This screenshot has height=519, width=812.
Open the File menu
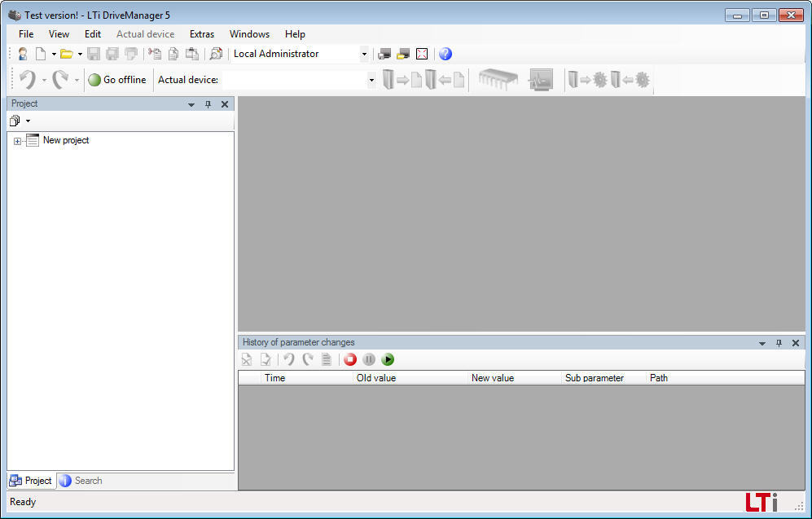(26, 34)
